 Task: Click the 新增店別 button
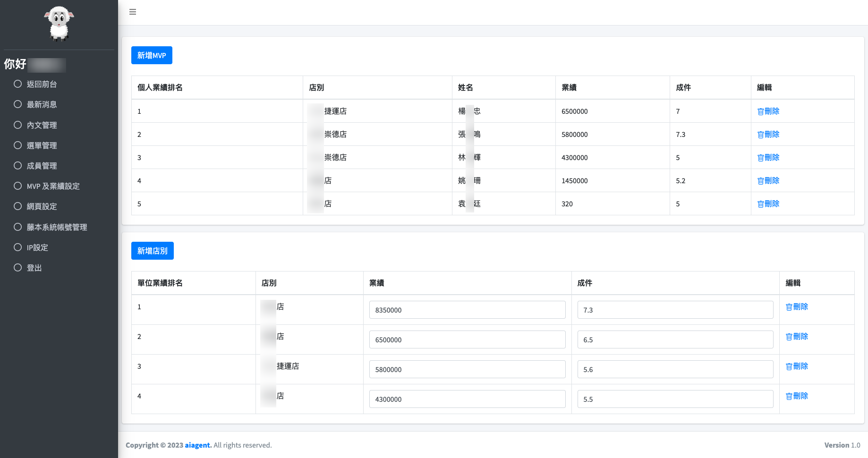tap(152, 251)
